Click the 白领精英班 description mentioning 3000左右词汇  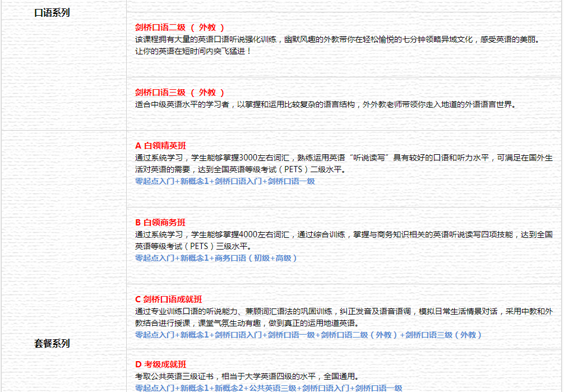344,164
